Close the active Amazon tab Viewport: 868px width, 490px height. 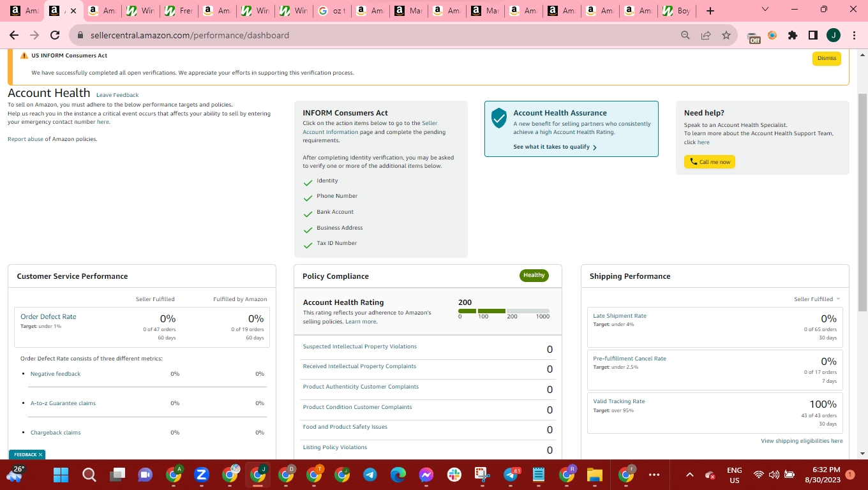click(73, 11)
